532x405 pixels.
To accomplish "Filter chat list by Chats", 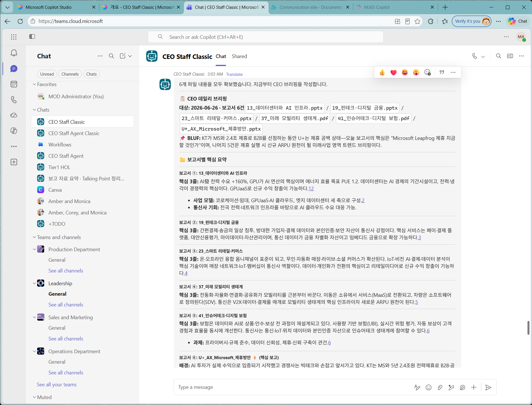I will [91, 74].
